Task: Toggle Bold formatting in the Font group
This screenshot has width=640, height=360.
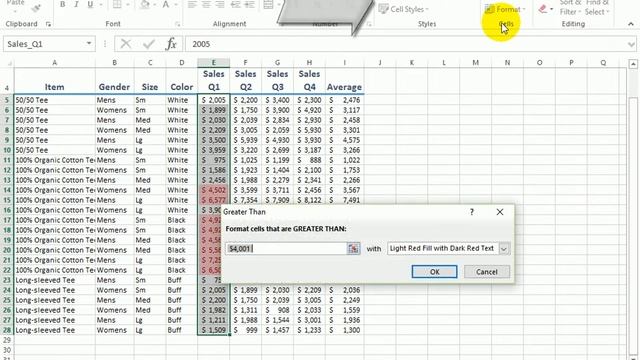Action: (x=62, y=4)
